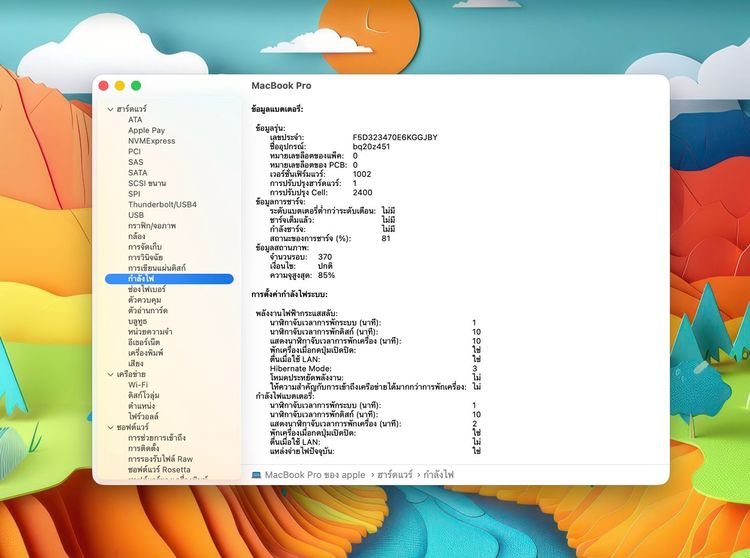Image resolution: width=750 pixels, height=558 pixels.
Task: Select the highlighted กำลังไฟ item
Action: [169, 278]
